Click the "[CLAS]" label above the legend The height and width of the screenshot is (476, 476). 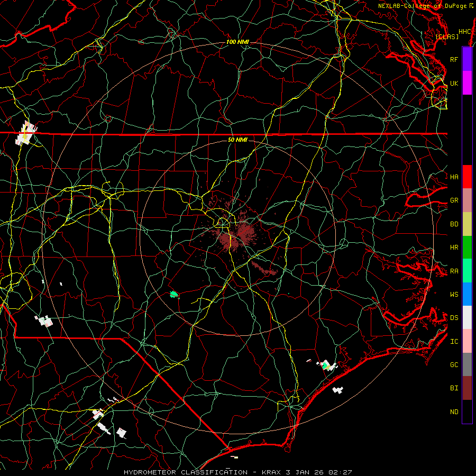[x=447, y=36]
